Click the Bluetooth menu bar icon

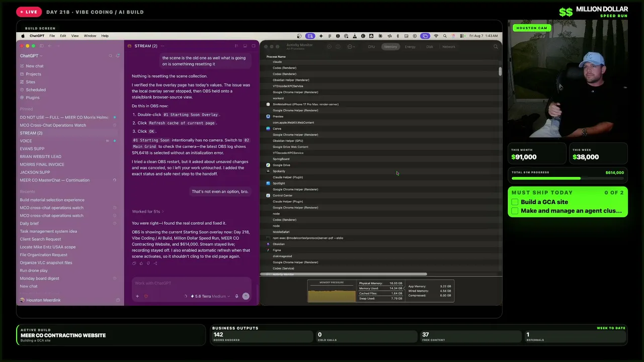(x=398, y=36)
